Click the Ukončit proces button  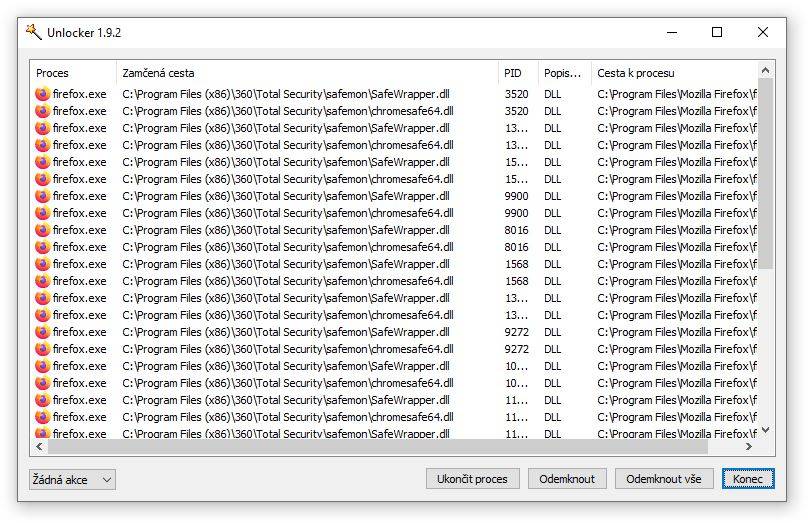coord(472,479)
